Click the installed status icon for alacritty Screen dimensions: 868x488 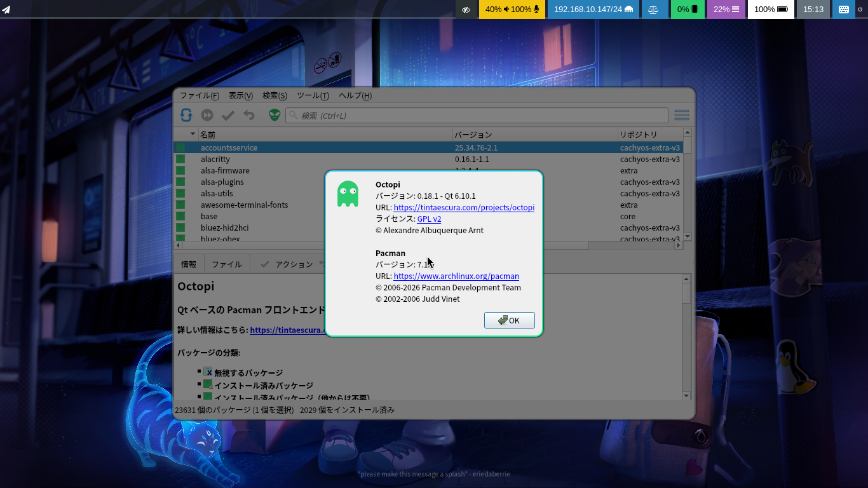pyautogui.click(x=180, y=159)
